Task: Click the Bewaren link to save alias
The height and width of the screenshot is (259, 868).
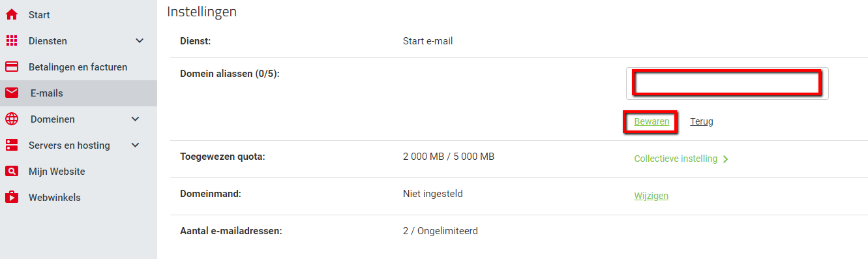Action: (x=651, y=121)
